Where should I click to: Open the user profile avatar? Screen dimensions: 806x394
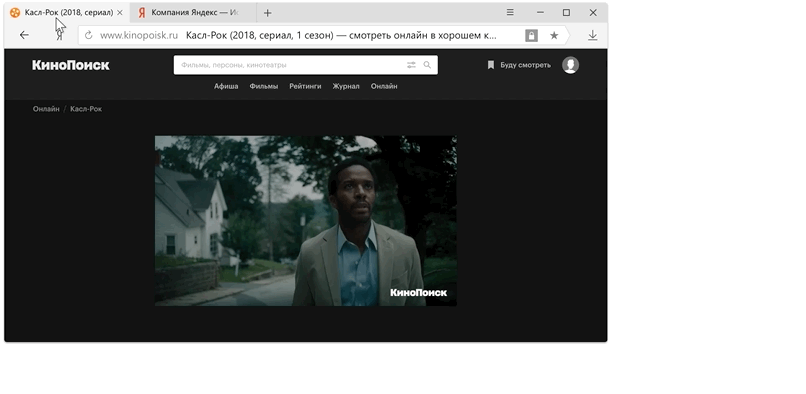pyautogui.click(x=570, y=65)
